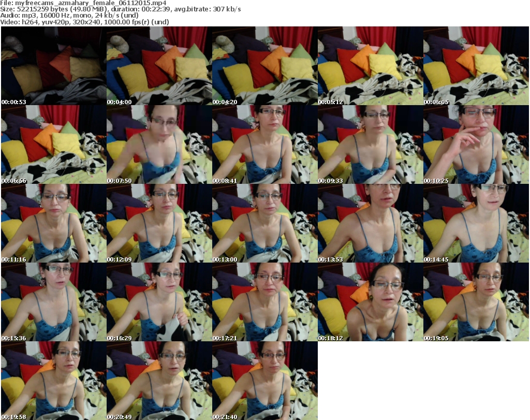The height and width of the screenshot is (420, 530).
Task: Click the thumbnail timestamped 00:06:05
Action: click(475, 66)
